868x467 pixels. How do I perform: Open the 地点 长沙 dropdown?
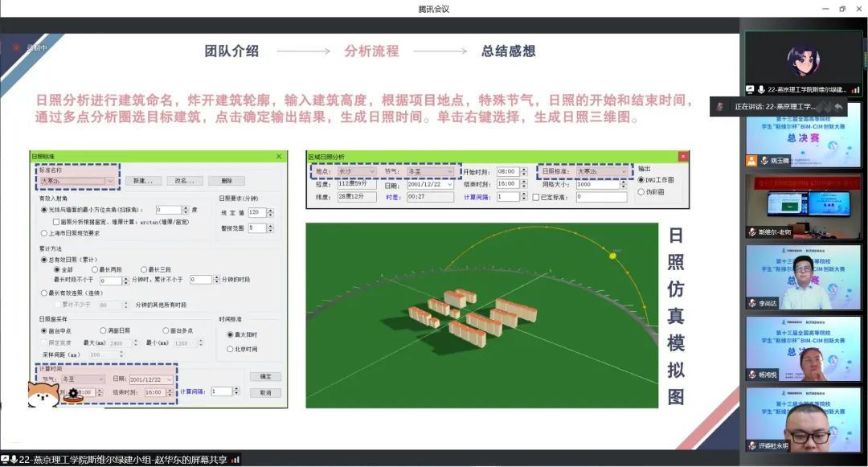pos(371,172)
